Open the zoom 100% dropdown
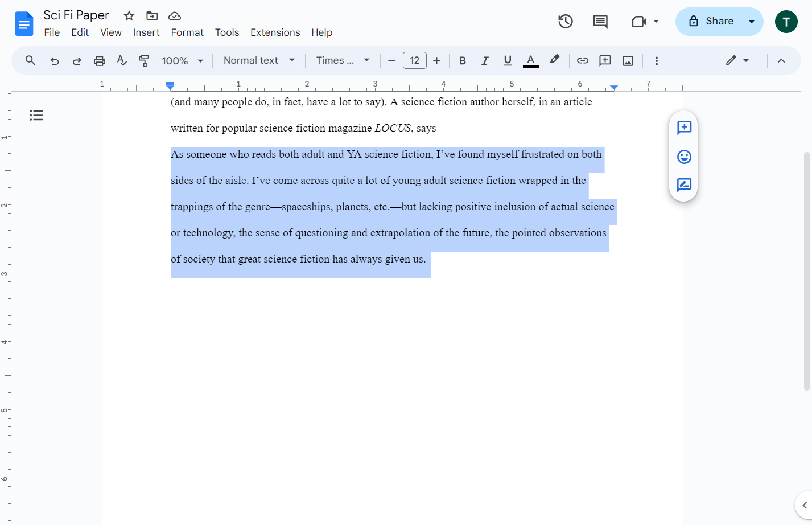Image resolution: width=812 pixels, height=525 pixels. click(183, 61)
